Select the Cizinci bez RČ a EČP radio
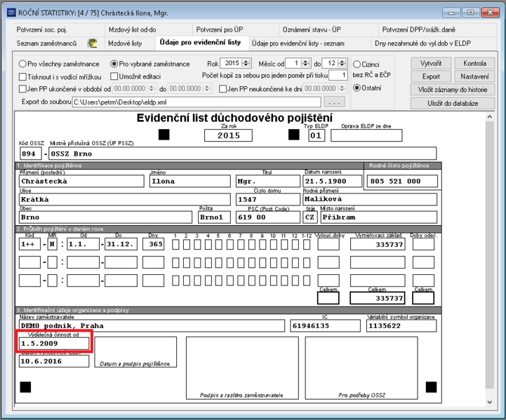The image size is (506, 420). (x=357, y=64)
